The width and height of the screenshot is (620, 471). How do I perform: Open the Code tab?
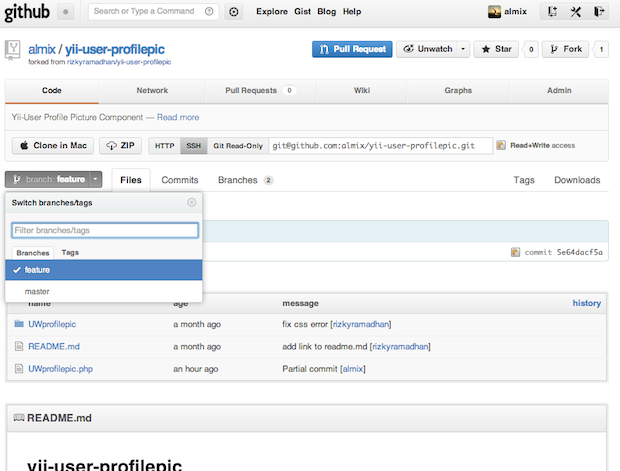pos(52,91)
